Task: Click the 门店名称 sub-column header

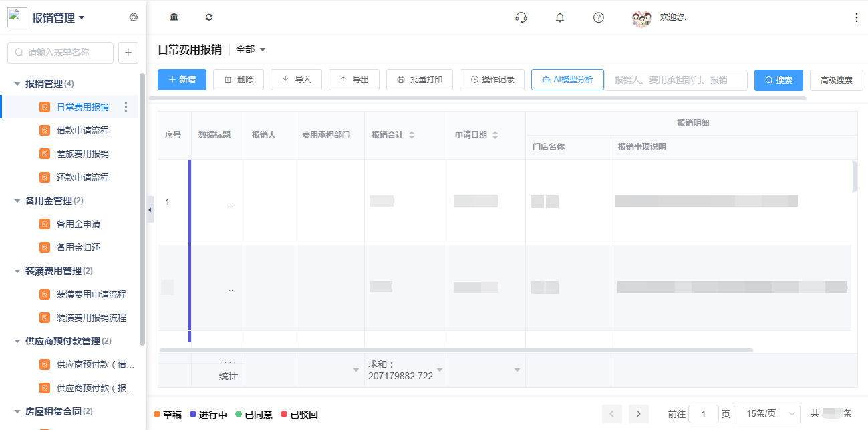Action: [549, 147]
